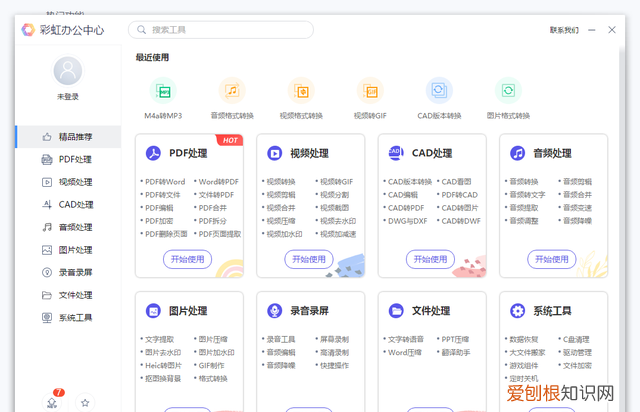
Task: Select 精品推荐 in the sidebar
Action: [68, 137]
